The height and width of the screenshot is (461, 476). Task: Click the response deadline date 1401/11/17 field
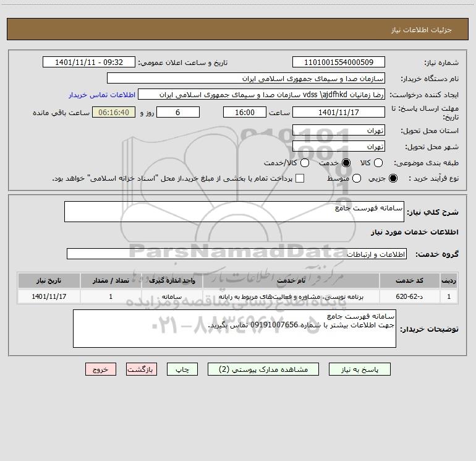coord(339,112)
